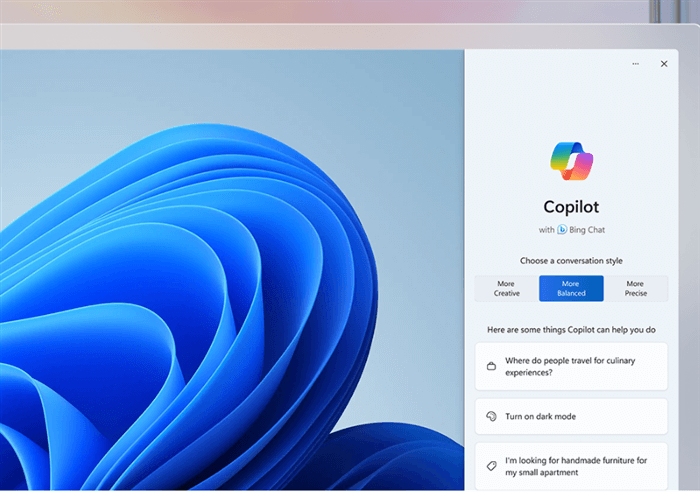Select More Creative conversation style

pos(507,288)
